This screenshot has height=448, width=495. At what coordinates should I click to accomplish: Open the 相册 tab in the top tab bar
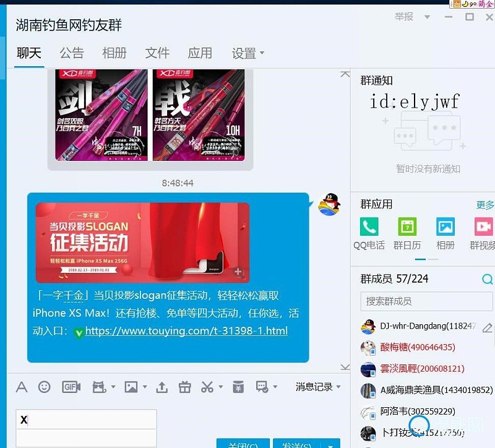114,53
